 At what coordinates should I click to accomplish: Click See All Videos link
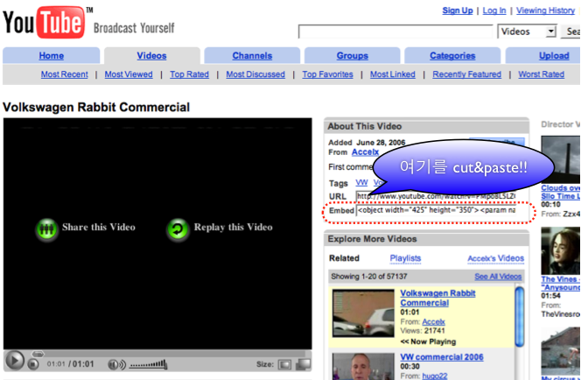tap(498, 277)
